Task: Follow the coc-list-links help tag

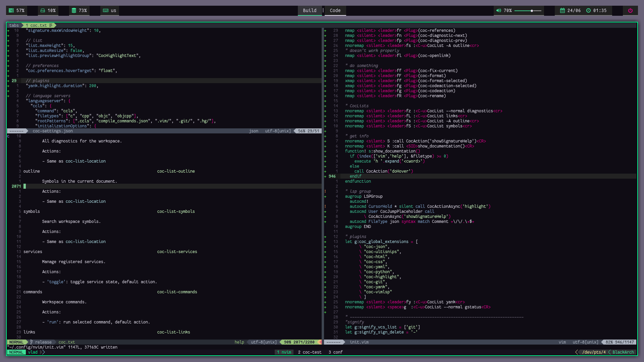Action: coord(173,332)
